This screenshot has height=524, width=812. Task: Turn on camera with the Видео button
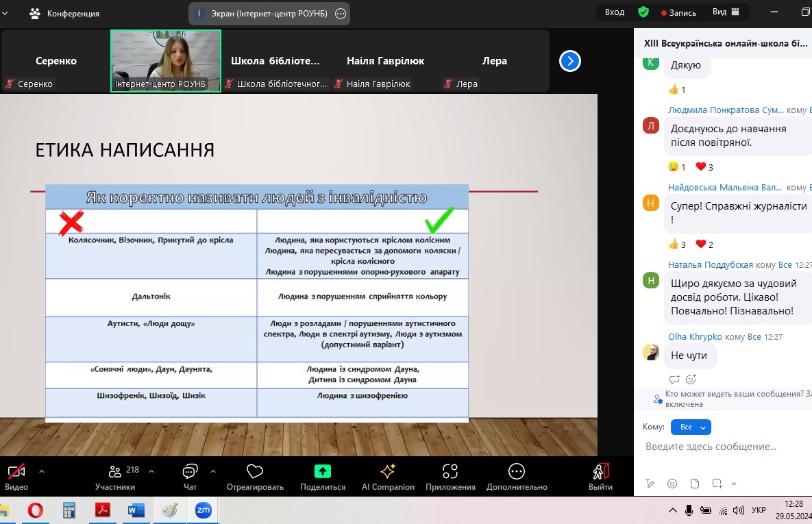pos(16,472)
